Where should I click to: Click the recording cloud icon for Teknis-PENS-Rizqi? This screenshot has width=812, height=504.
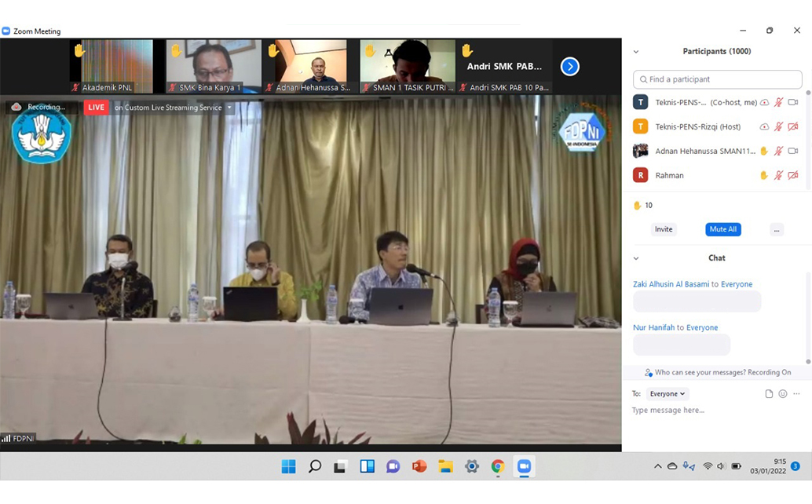click(x=764, y=126)
